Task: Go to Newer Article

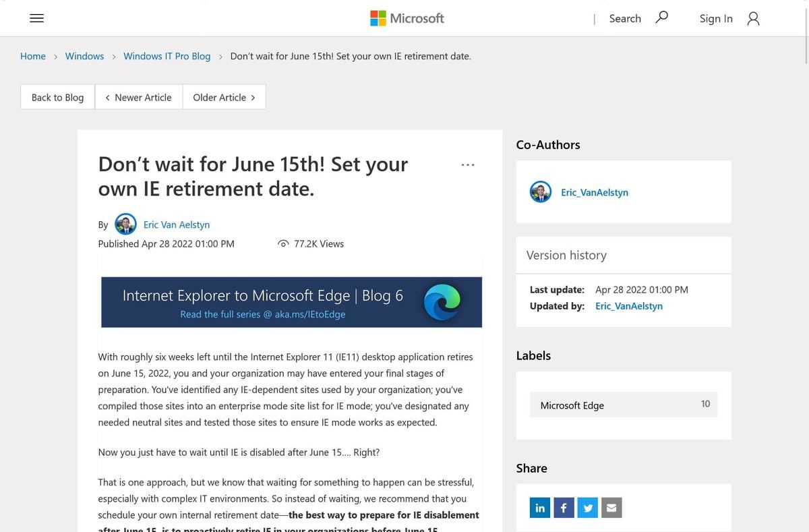Action: coord(139,97)
